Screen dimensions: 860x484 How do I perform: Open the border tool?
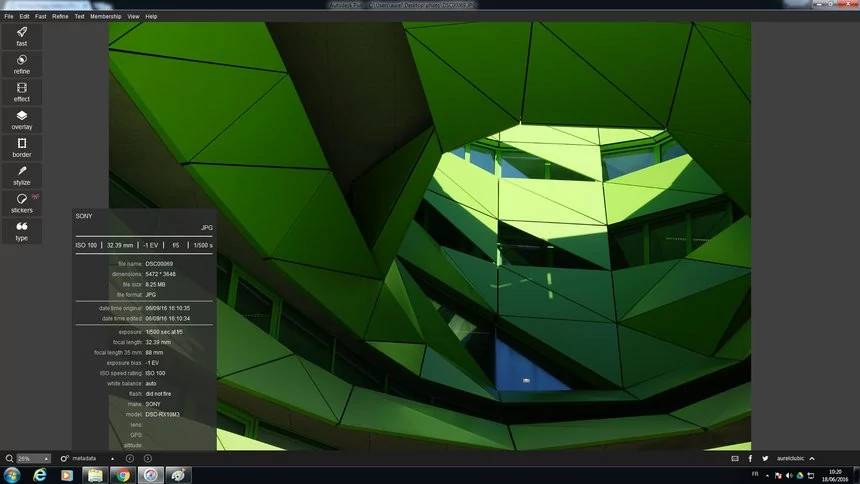tap(22, 148)
